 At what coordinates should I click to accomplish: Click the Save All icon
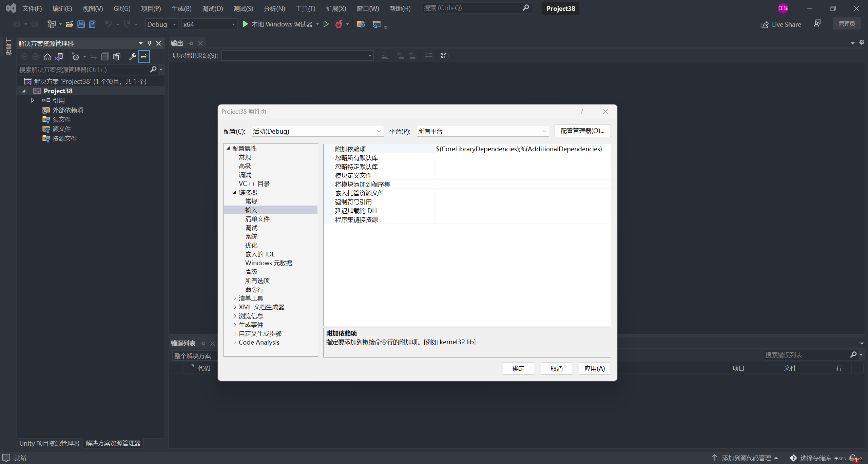tap(92, 24)
